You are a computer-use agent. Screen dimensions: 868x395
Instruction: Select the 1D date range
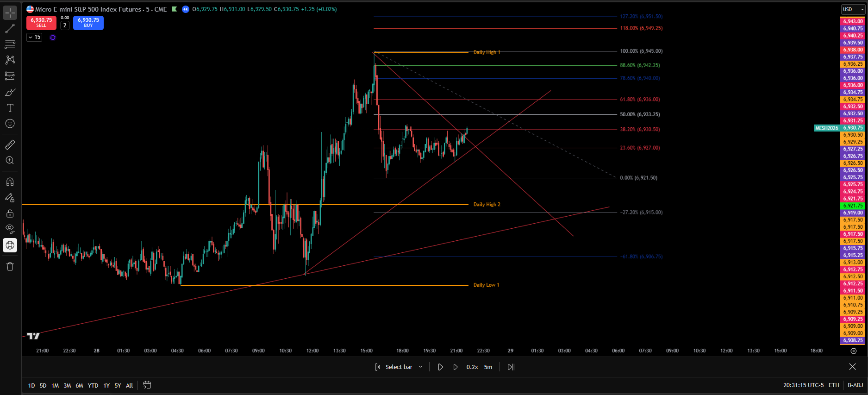pos(31,385)
